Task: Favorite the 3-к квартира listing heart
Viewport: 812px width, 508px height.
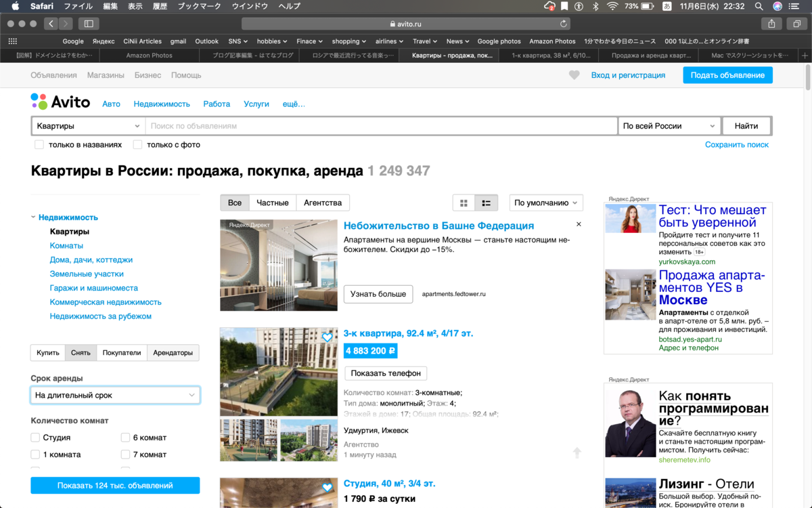Action: click(327, 337)
